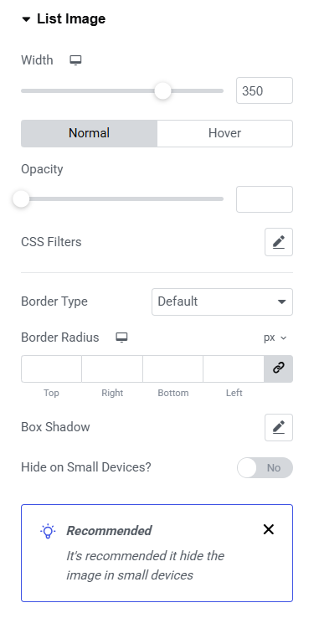Viewport: 314px width, 644px height.
Task: Click the Width slider handle
Action: tap(162, 90)
